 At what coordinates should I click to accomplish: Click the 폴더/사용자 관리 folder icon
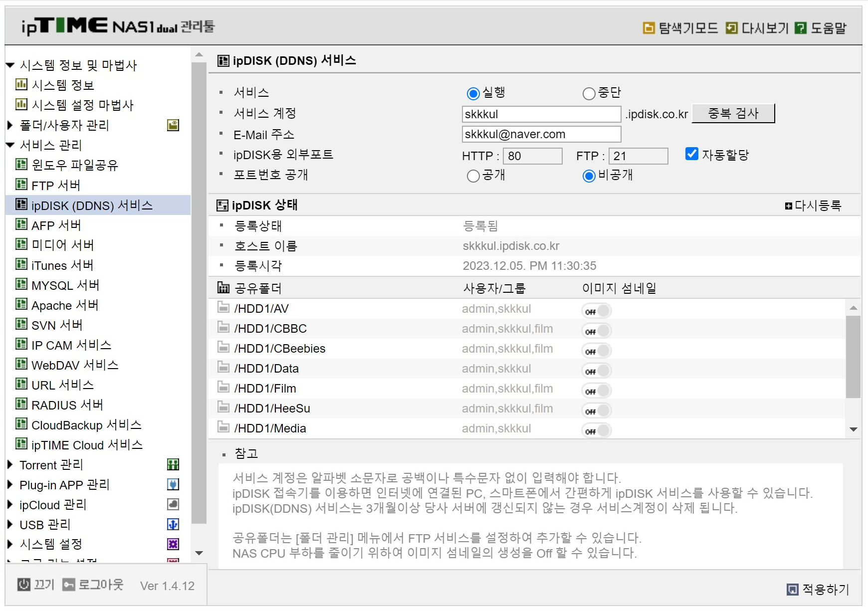tap(173, 125)
